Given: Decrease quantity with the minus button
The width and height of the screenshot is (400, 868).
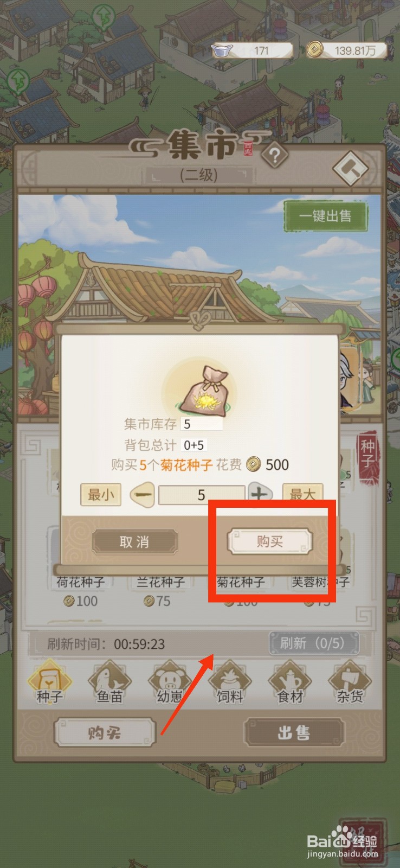Looking at the screenshot, I should coord(143,495).
